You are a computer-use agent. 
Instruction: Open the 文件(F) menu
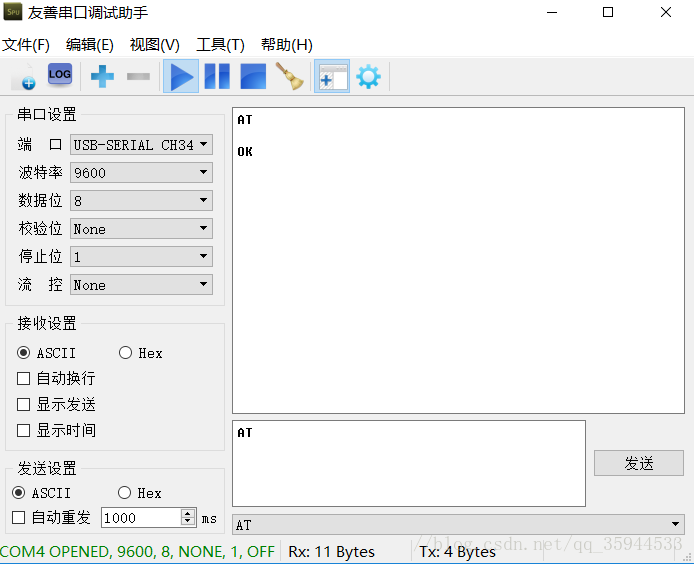point(26,45)
